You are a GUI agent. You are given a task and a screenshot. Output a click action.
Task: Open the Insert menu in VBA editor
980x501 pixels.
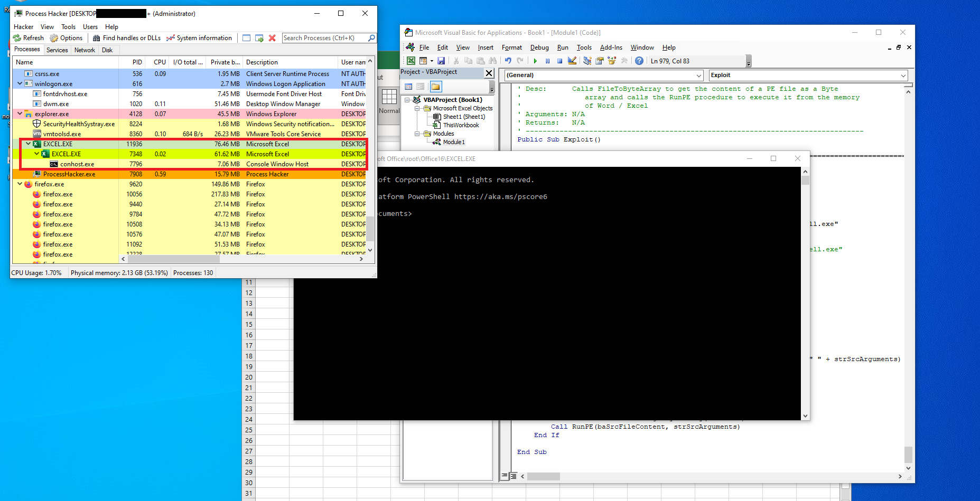pyautogui.click(x=486, y=48)
